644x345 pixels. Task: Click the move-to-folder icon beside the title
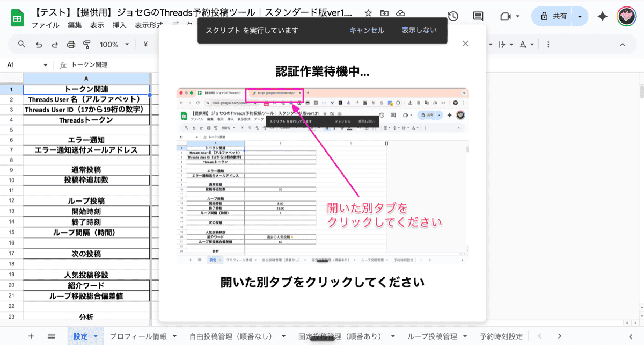coord(384,13)
